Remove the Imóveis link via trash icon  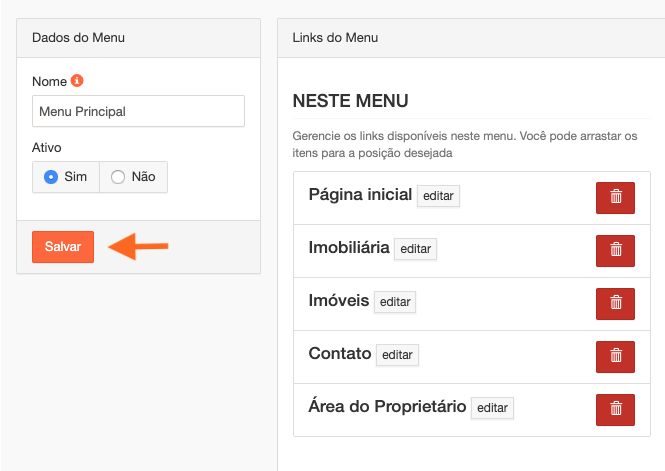[615, 302]
